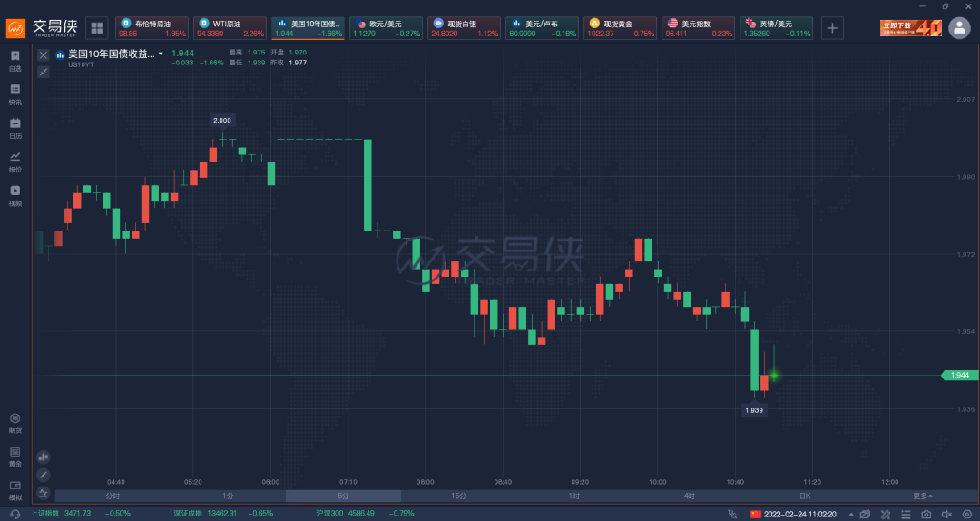980x521 pixels.
Task: Click the China flag time zone icon
Action: (x=756, y=514)
